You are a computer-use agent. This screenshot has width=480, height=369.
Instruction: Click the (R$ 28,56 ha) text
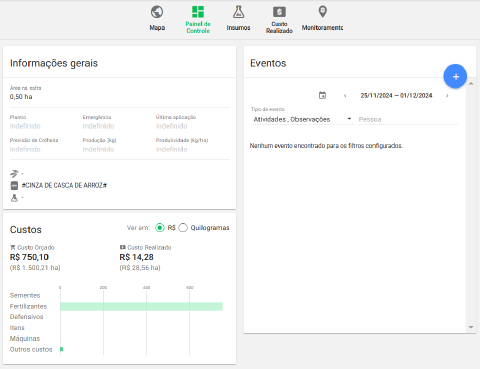point(140,268)
